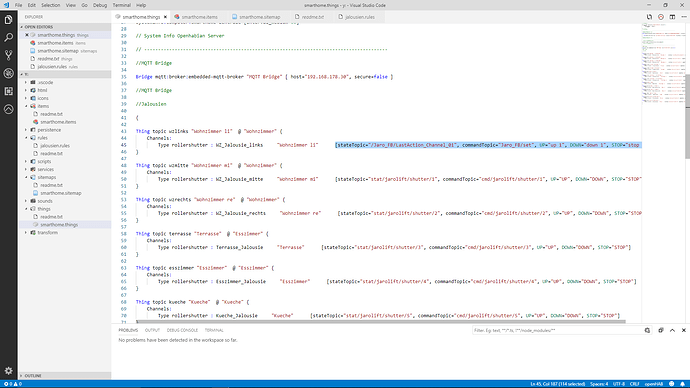Click the Ln 45, Col 187 cursor position
Screen dimensions: 690x388
pos(558,384)
